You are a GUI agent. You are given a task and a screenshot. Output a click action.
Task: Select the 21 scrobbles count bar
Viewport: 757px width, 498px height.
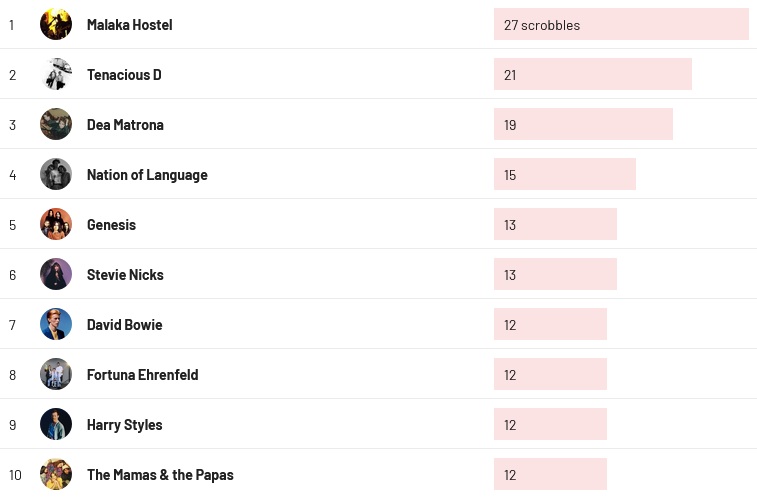pyautogui.click(x=592, y=75)
